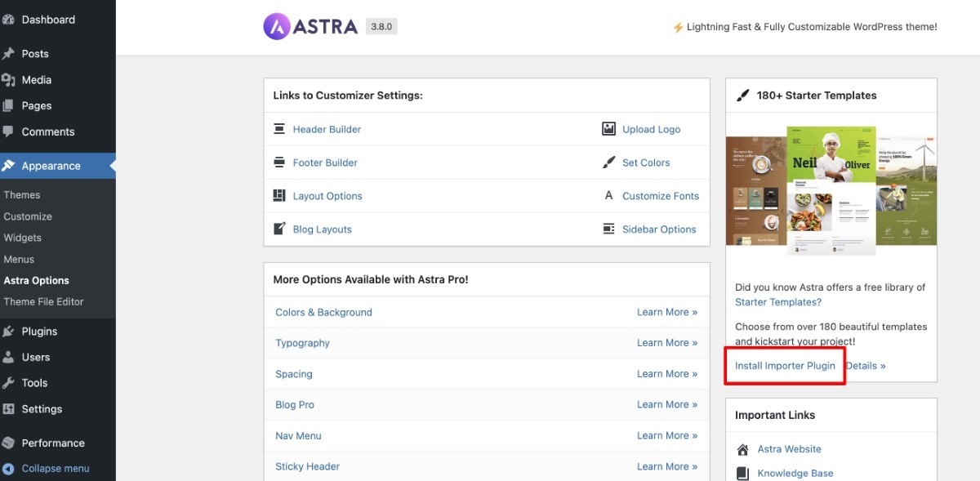
Task: Click the Customize Fonts letter icon
Action: click(x=608, y=196)
